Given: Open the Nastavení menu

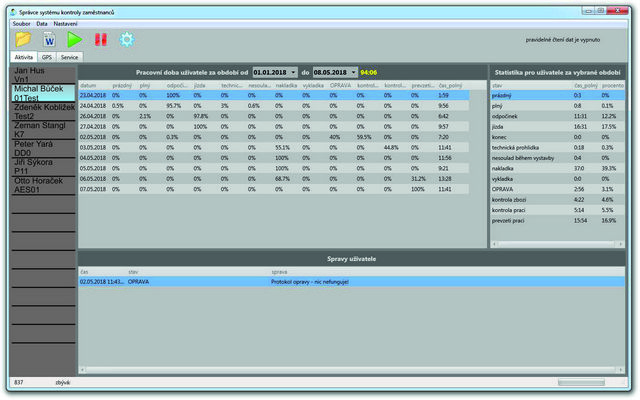Looking at the screenshot, I should click(65, 24).
